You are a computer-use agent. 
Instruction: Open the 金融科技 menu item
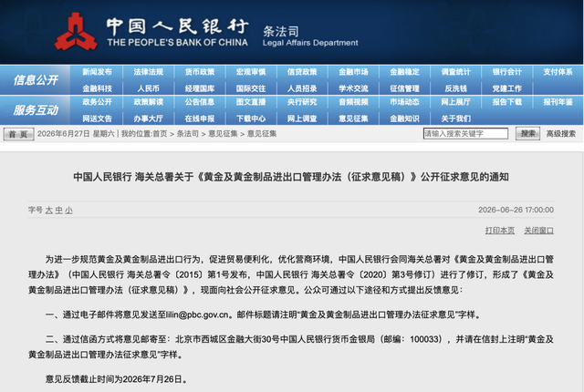[x=97, y=88]
